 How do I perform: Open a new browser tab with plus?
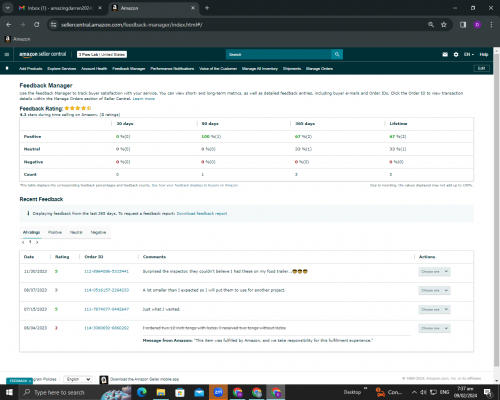click(x=207, y=8)
